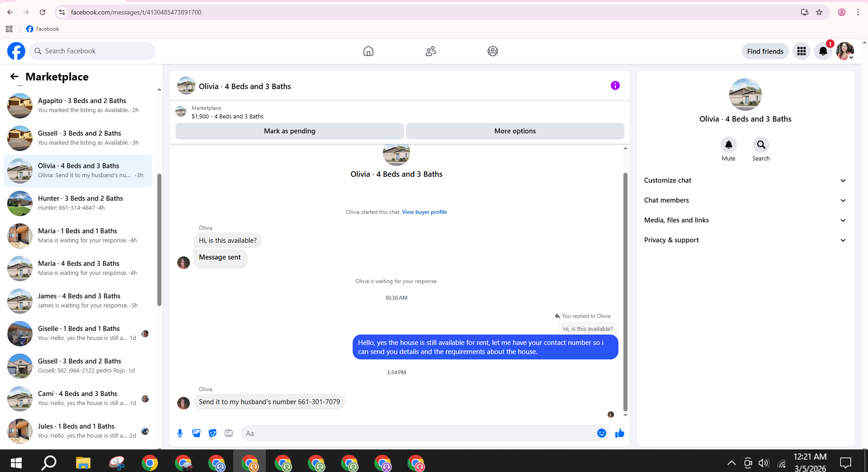Click the large listing photo in right panel
Image resolution: width=868 pixels, height=472 pixels.
click(745, 94)
